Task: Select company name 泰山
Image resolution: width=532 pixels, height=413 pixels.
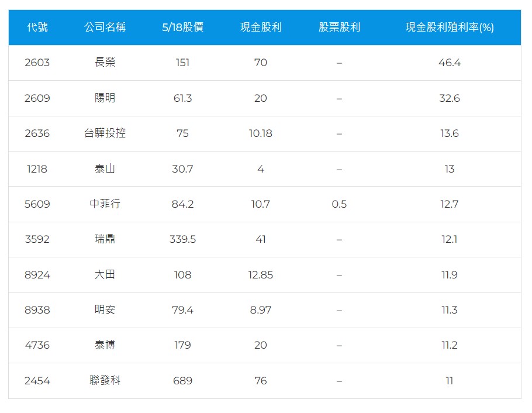Action: tap(105, 168)
